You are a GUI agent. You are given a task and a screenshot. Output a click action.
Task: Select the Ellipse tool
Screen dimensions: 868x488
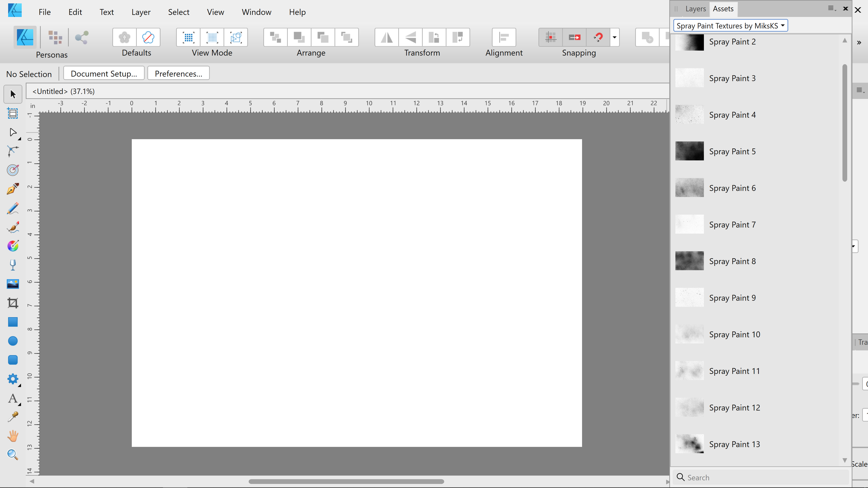[13, 341]
